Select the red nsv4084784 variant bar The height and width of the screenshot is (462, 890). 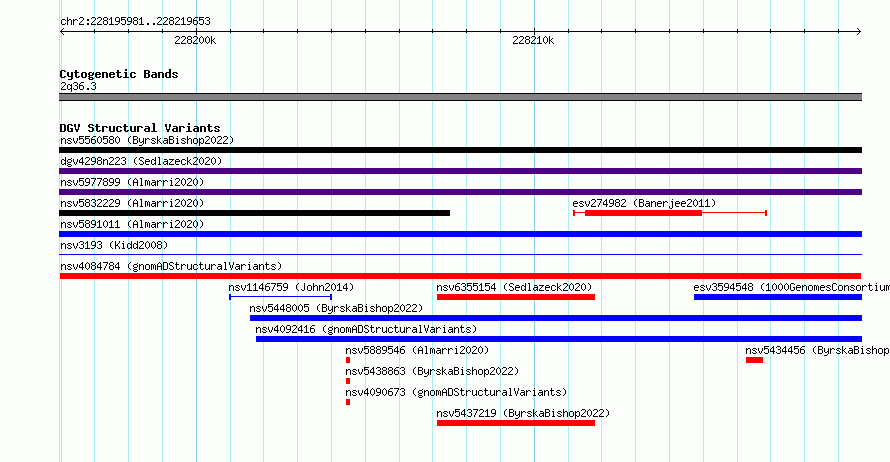pyautogui.click(x=460, y=276)
